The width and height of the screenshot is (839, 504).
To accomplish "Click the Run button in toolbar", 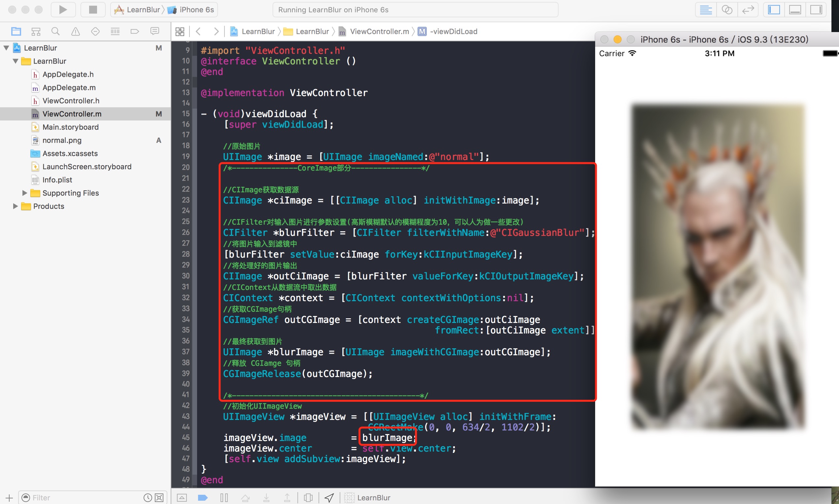I will point(63,10).
